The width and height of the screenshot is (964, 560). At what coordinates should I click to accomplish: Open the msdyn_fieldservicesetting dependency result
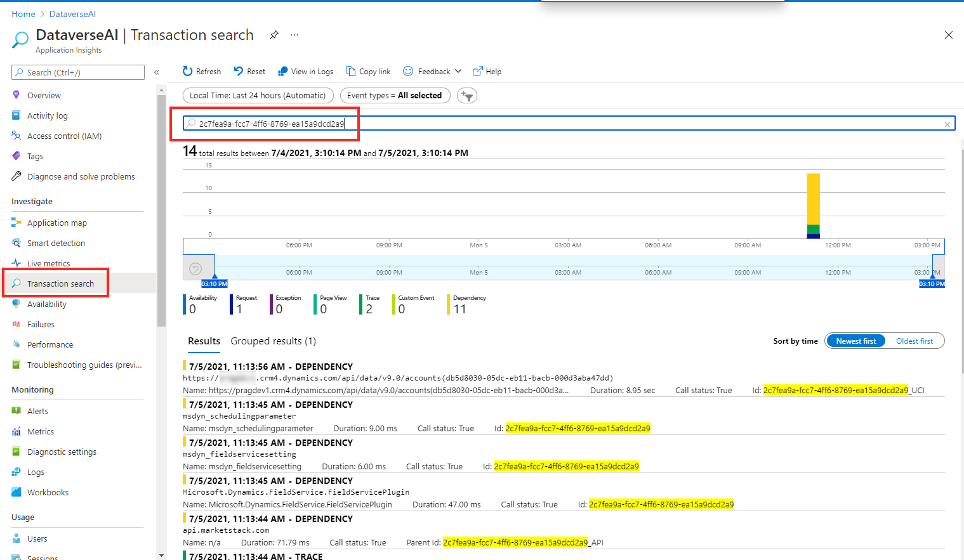point(564,455)
